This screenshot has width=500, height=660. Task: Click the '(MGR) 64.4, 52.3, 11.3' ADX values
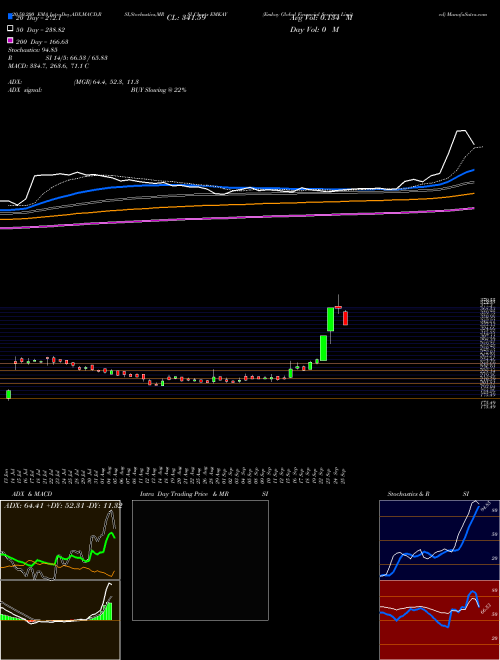click(106, 82)
